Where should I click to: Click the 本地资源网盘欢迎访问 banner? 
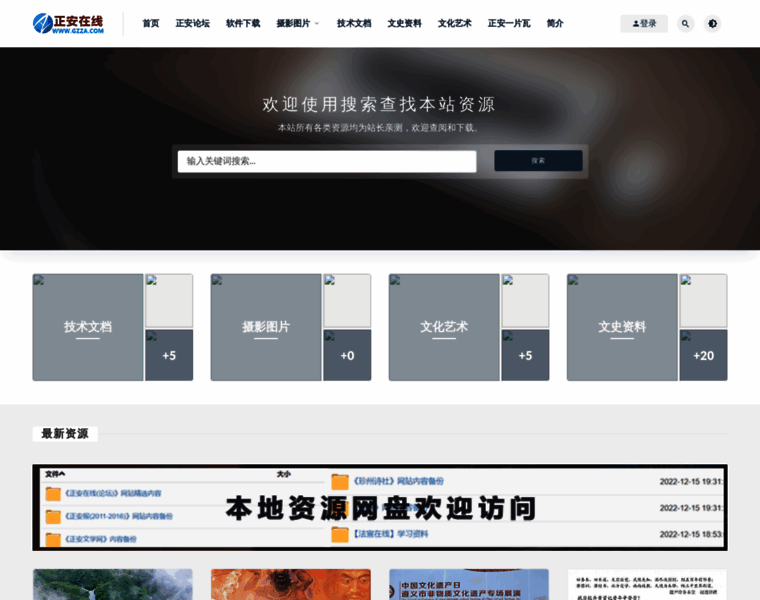[x=380, y=507]
